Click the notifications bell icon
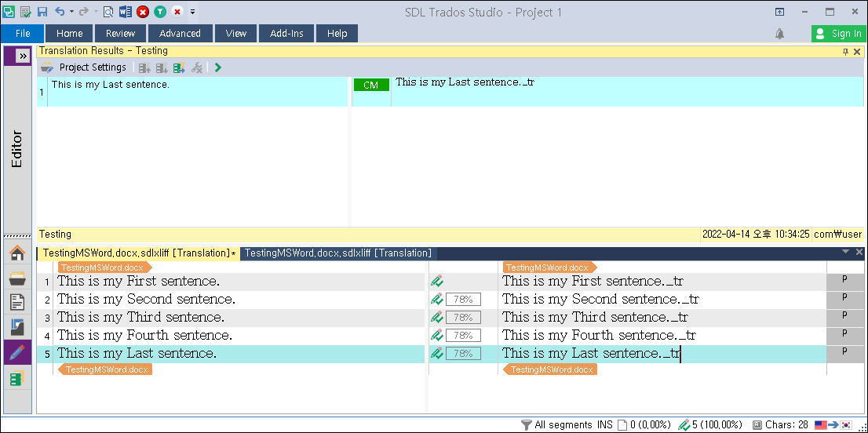 coord(779,34)
